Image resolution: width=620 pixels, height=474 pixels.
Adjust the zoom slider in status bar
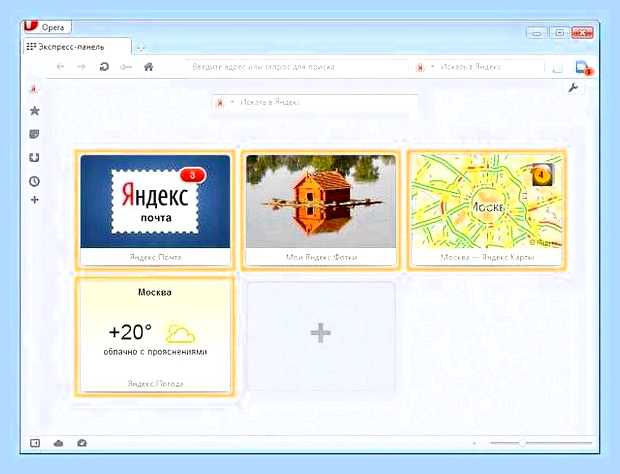[x=541, y=443]
